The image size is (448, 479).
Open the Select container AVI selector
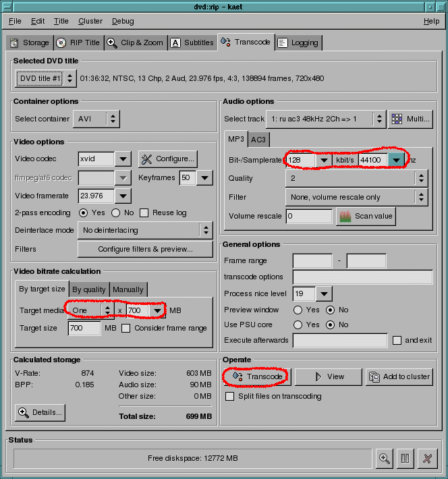(96, 119)
